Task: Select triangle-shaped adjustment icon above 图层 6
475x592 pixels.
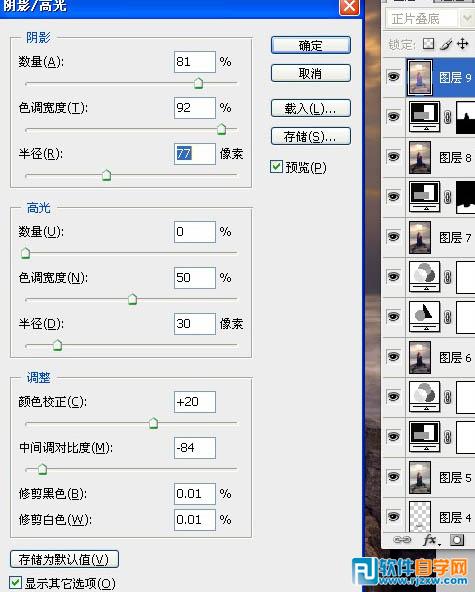Action: point(425,317)
